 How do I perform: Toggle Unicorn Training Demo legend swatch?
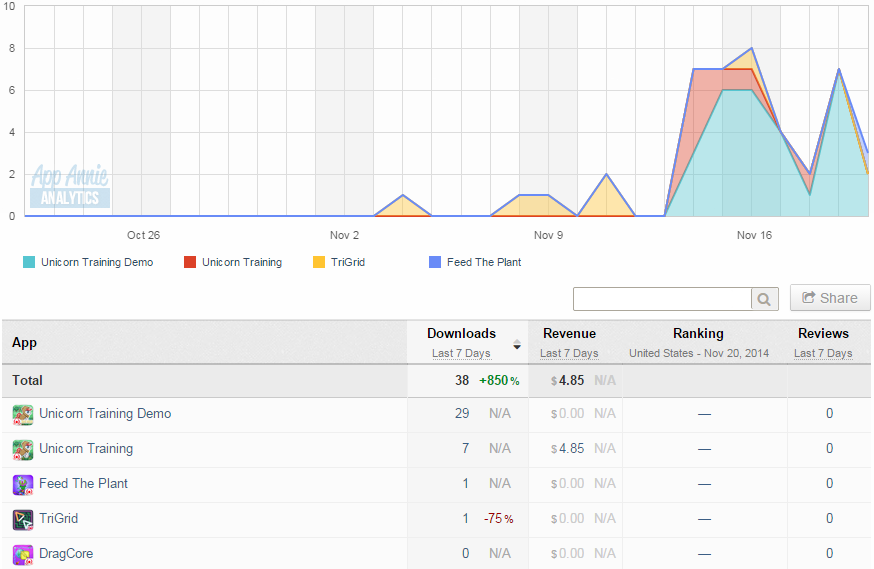pos(29,262)
